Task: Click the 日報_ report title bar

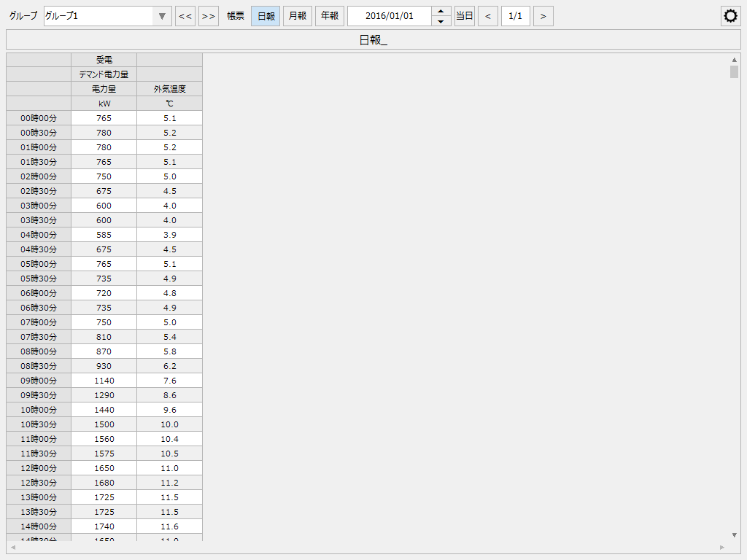Action: click(373, 39)
